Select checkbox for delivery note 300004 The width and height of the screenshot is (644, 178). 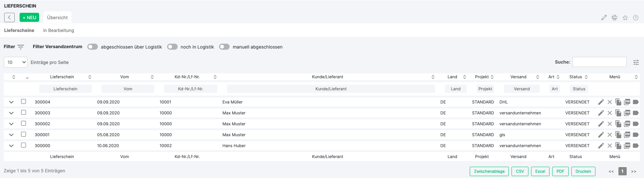click(23, 102)
